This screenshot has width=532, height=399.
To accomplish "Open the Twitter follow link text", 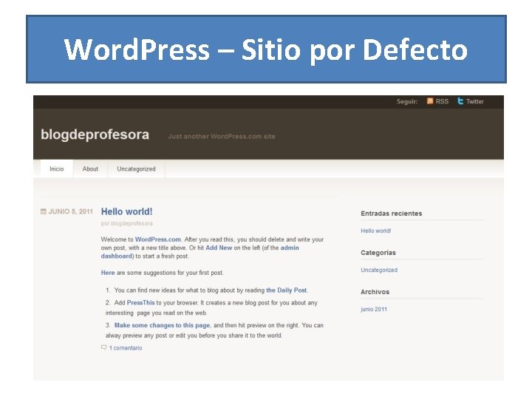I will point(474,101).
